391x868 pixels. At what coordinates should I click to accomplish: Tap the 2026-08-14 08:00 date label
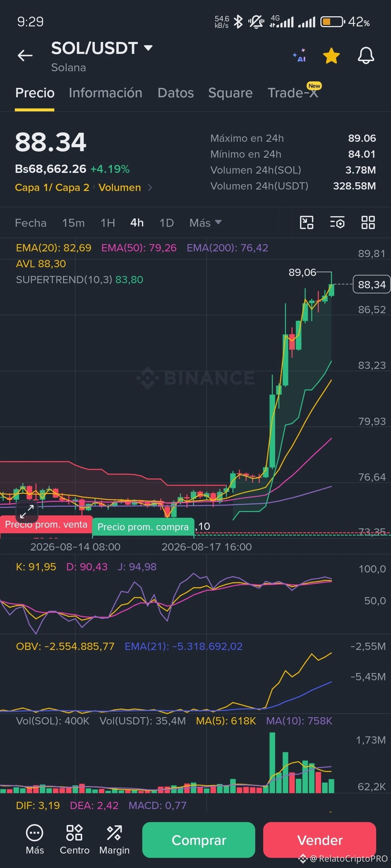click(75, 546)
